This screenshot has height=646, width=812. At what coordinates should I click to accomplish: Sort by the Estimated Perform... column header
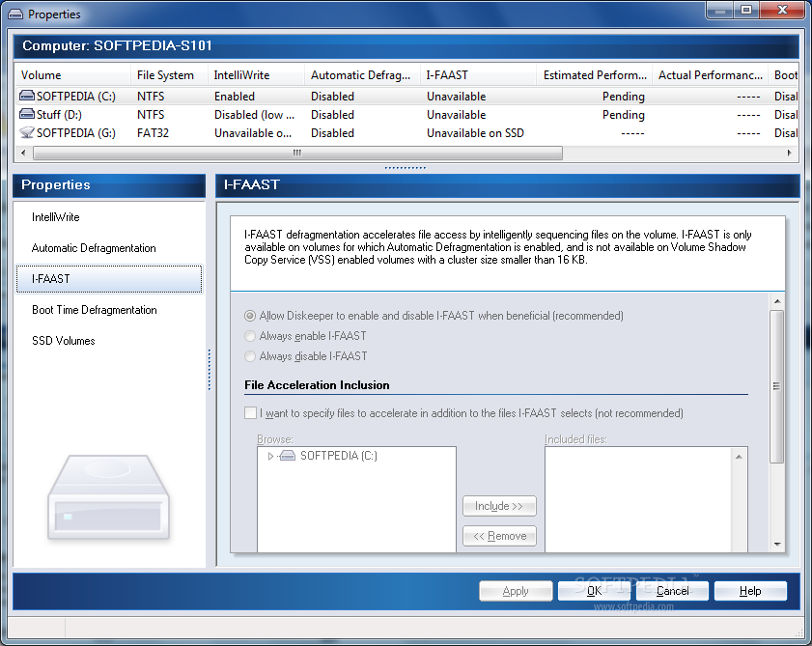[x=594, y=75]
